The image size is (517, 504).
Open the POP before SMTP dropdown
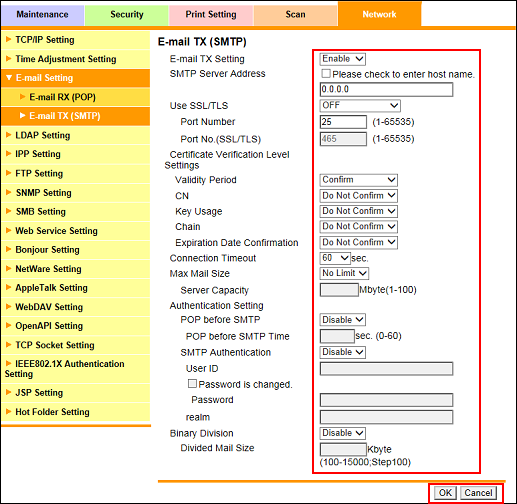342,320
